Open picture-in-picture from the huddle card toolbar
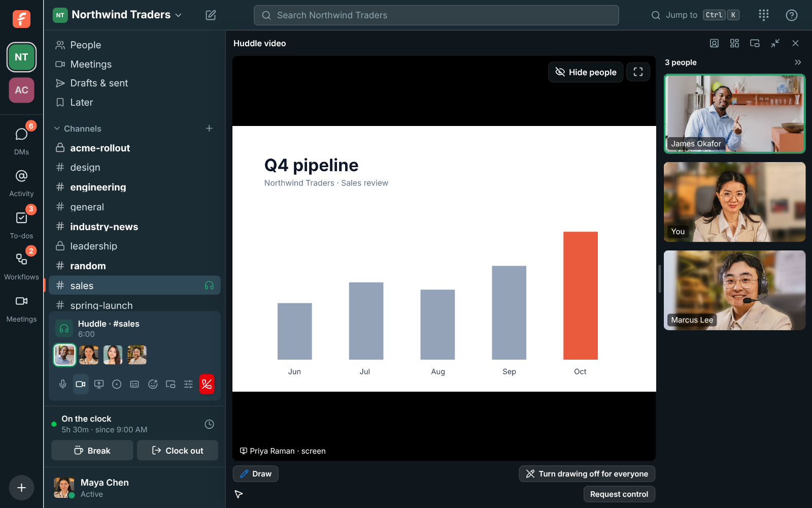The image size is (812, 508). pyautogui.click(x=171, y=384)
